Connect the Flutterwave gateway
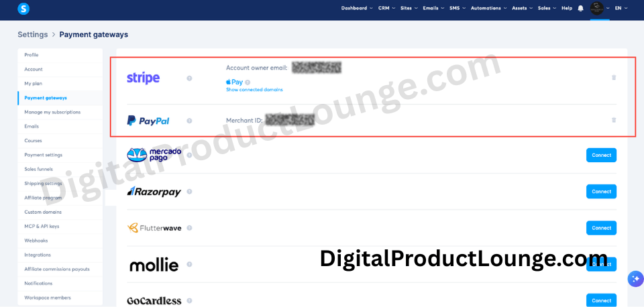 point(601,228)
